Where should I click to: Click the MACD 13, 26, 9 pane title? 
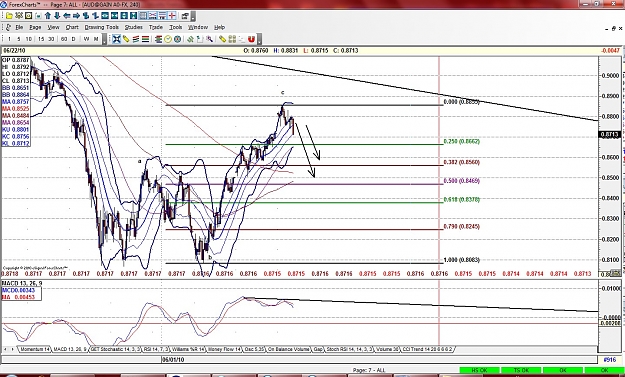(22, 283)
